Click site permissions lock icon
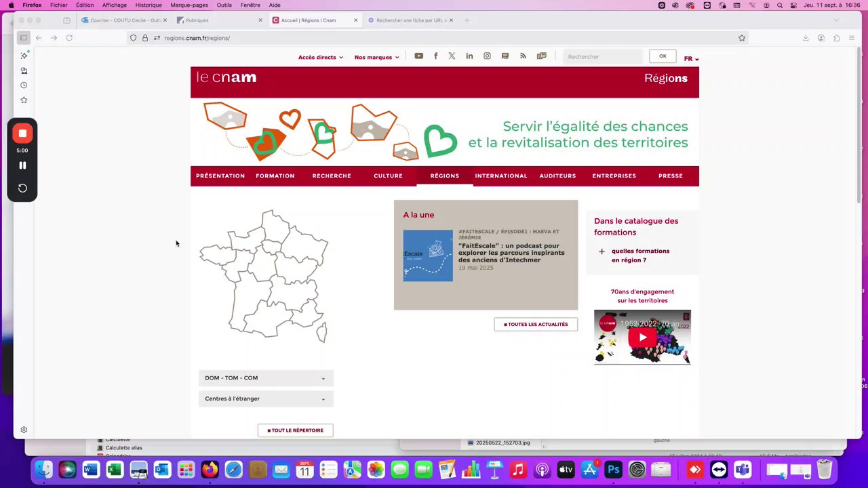Screen dimensions: 868x488 point(145,38)
